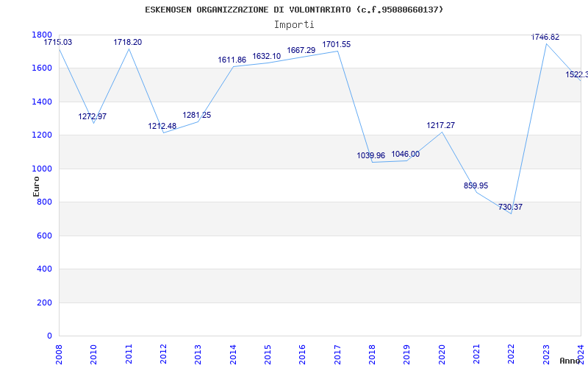This screenshot has width=588, height=368.
Task: Select the 859.95 data label
Action: 476,185
